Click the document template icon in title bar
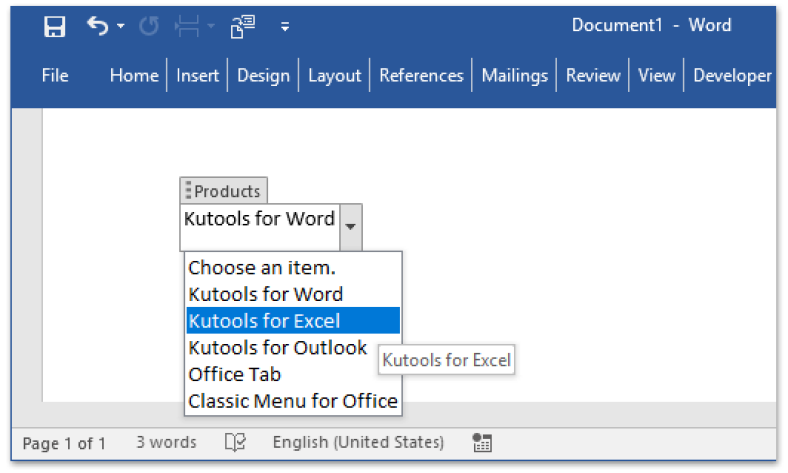Screen dimensions: 788x473 click(x=241, y=26)
